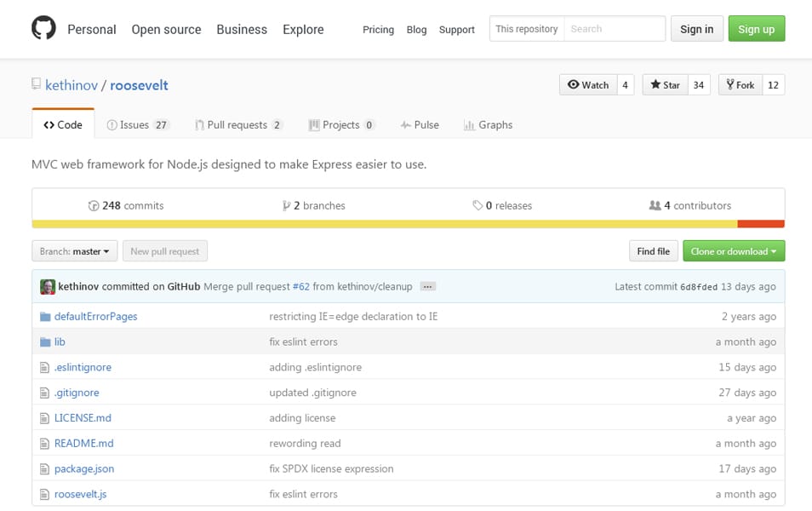
Task: Switch to the Code tab
Action: point(63,125)
